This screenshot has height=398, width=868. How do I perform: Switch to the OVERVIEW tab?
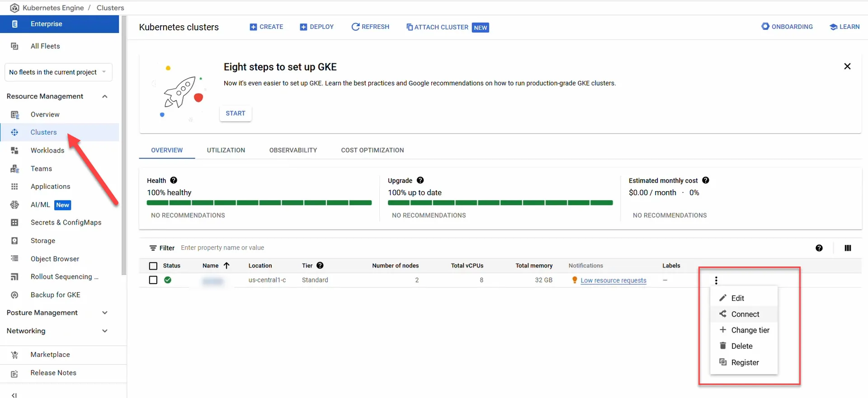[167, 150]
